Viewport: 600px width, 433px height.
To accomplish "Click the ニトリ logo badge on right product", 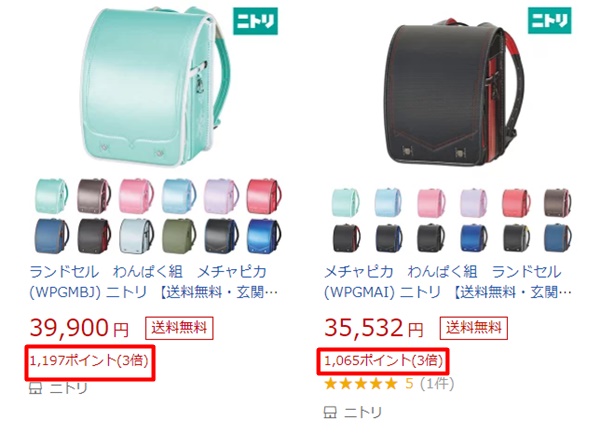I will [x=549, y=20].
